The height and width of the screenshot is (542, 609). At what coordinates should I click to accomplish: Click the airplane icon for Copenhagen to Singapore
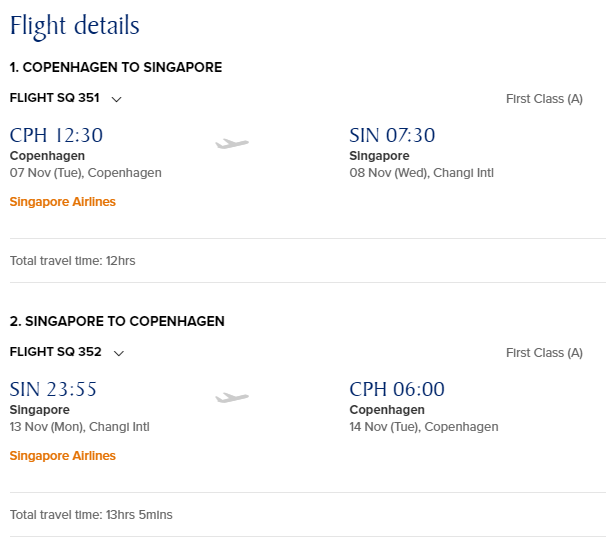232,144
